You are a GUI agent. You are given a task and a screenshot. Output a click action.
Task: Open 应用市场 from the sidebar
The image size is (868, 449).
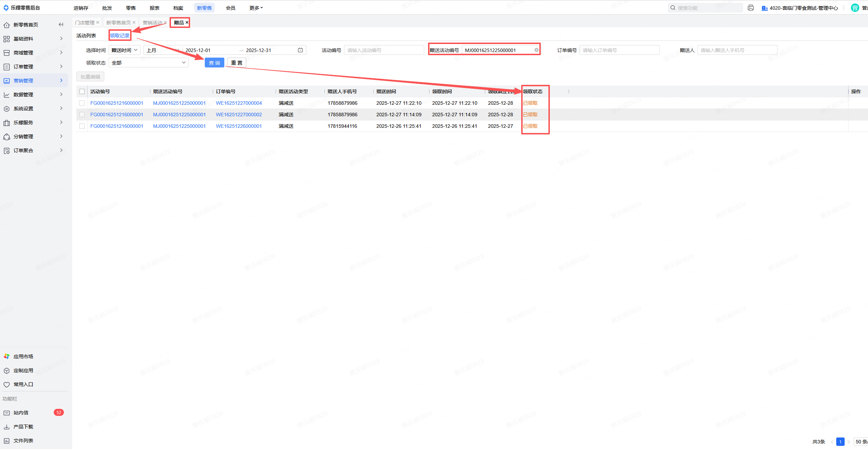23,356
